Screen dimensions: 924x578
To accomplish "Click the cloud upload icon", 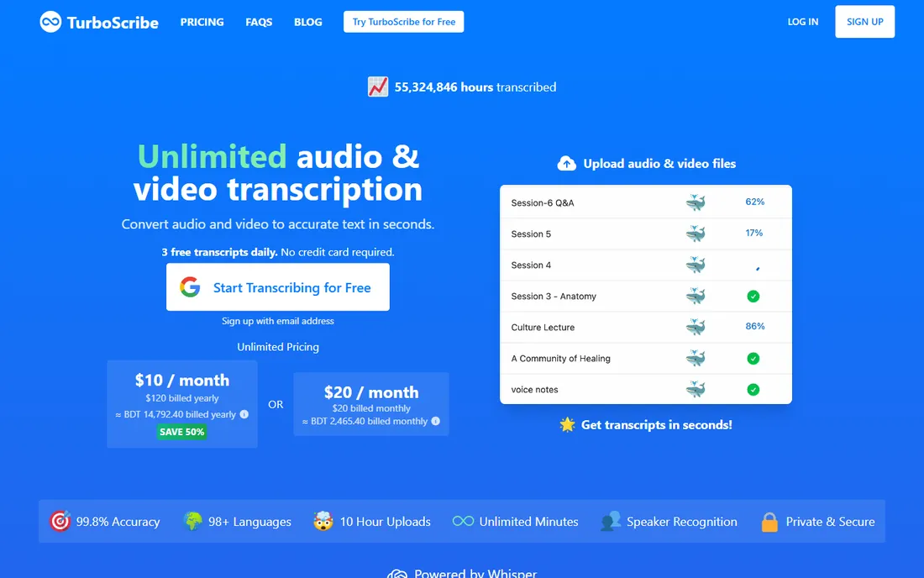I will tap(567, 164).
